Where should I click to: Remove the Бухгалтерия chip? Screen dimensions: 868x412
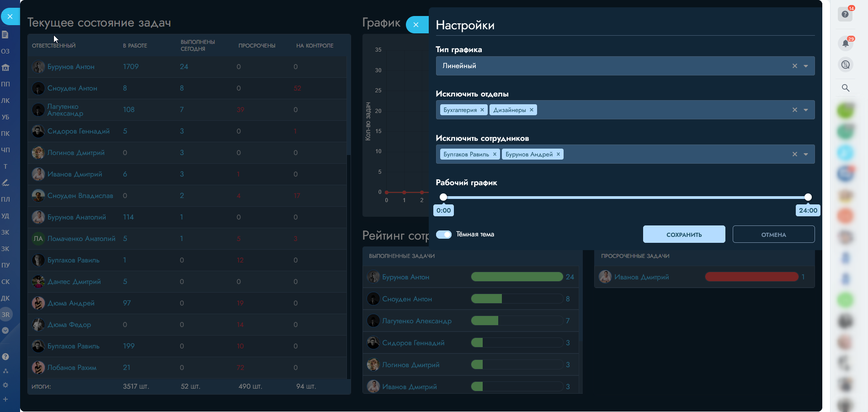pyautogui.click(x=482, y=110)
